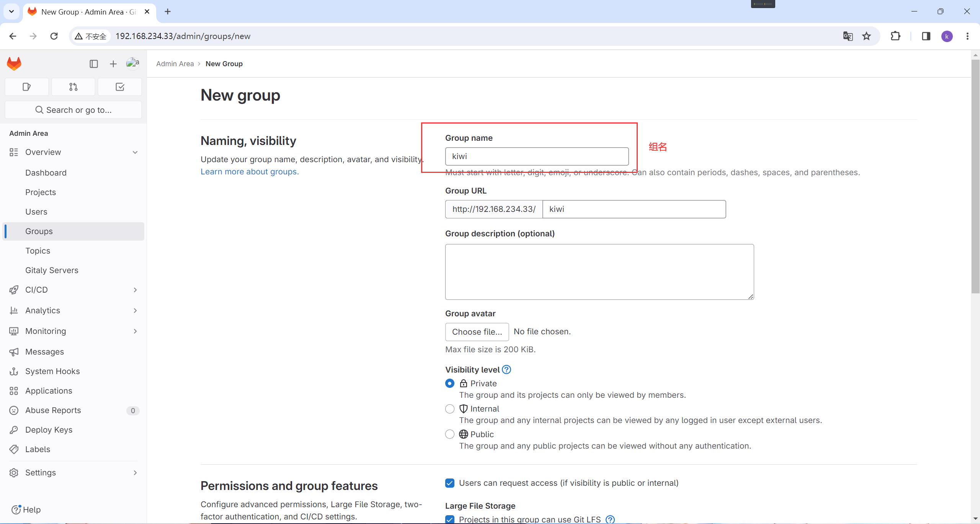Click the GitLab fox logo

[14, 63]
